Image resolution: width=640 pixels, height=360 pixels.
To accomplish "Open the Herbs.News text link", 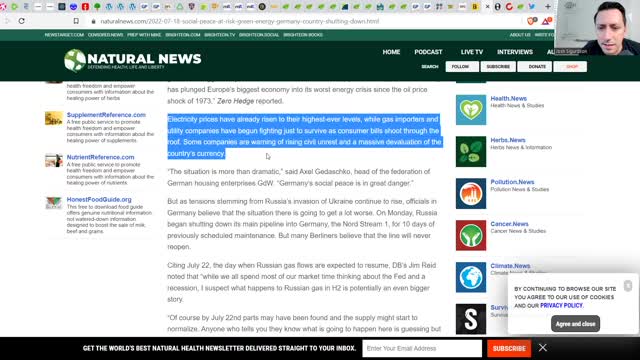I will (508, 140).
